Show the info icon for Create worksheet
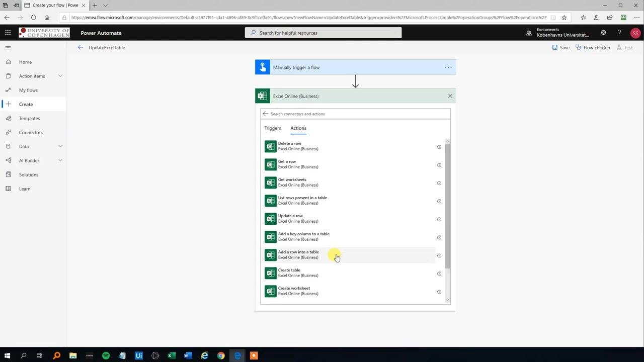 point(439,292)
